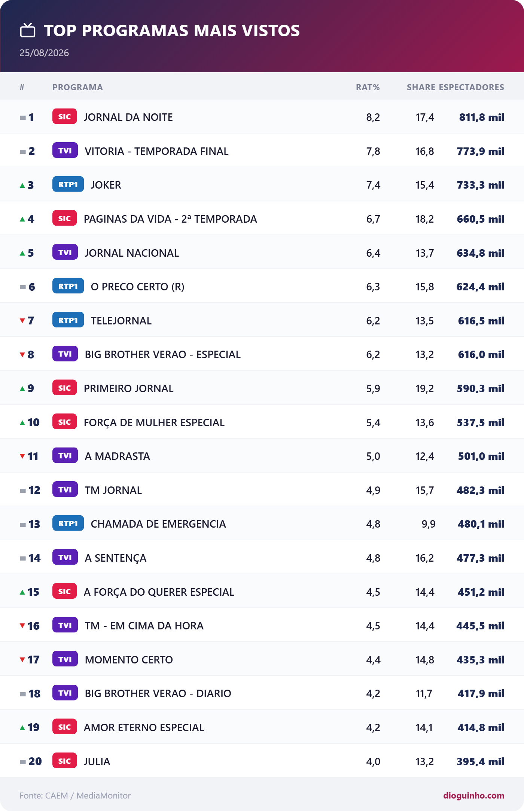Click the grey unchanged marker at rank 6

coord(23,287)
